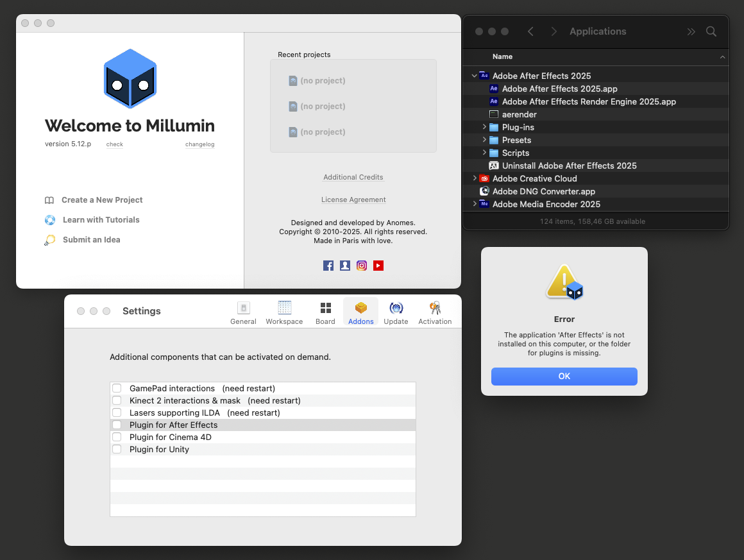The image size is (744, 560).
Task: Open the YouTube social icon
Action: [378, 266]
